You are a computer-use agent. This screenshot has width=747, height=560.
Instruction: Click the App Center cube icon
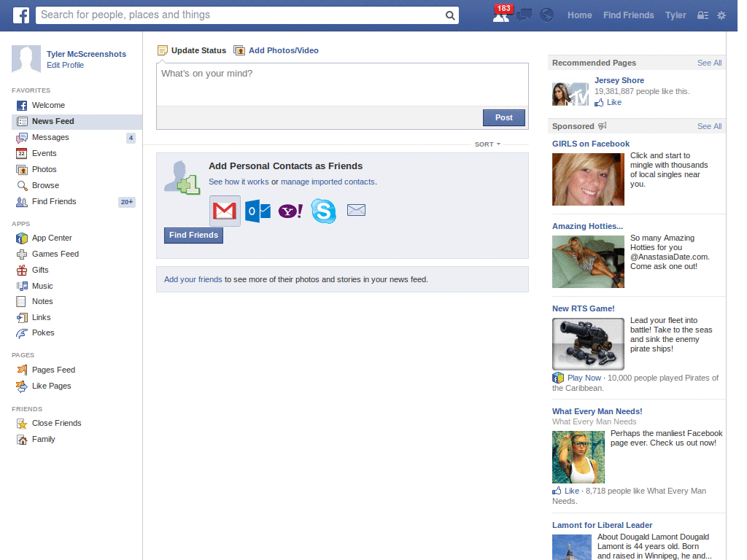pyautogui.click(x=21, y=238)
